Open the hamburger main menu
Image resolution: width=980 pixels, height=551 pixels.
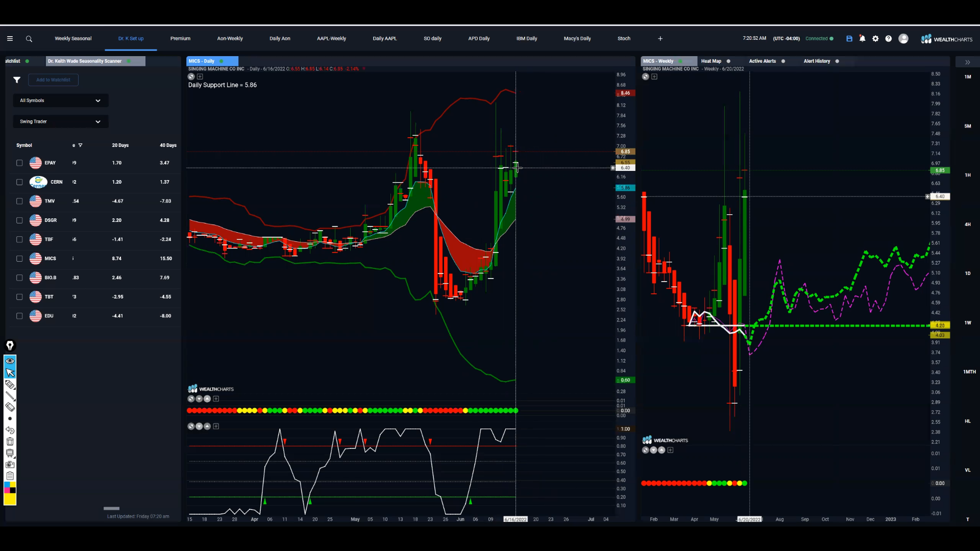pyautogui.click(x=10, y=39)
